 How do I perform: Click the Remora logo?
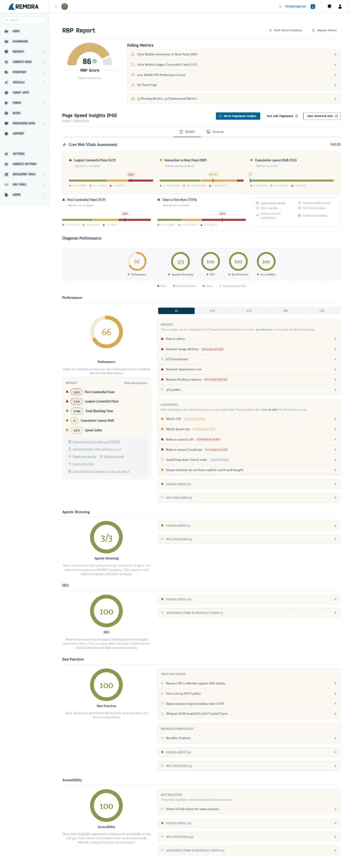point(23,7)
